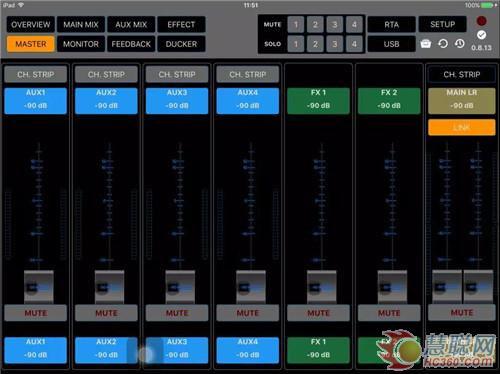Image resolution: width=500 pixels, height=374 pixels.
Task: Open the FEEDBACK tab
Action: click(x=131, y=44)
